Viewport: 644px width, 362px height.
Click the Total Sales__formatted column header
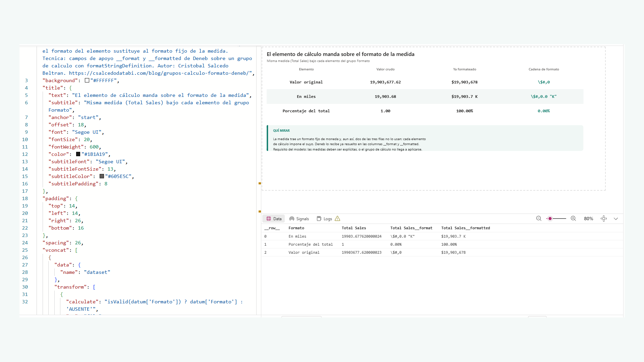(x=466, y=228)
